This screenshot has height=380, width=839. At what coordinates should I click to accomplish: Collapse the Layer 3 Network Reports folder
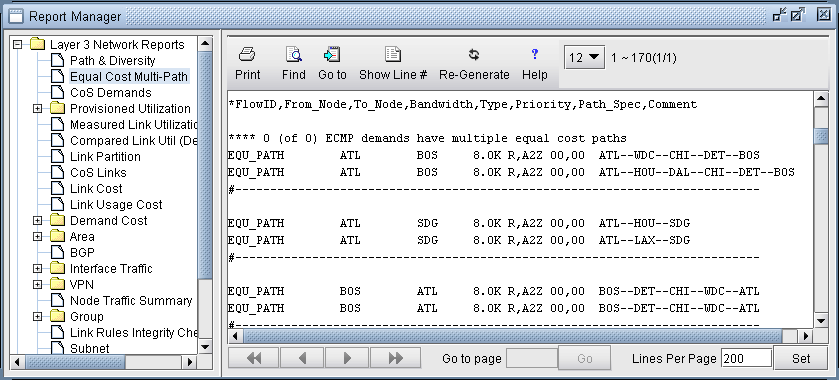pyautogui.click(x=18, y=44)
